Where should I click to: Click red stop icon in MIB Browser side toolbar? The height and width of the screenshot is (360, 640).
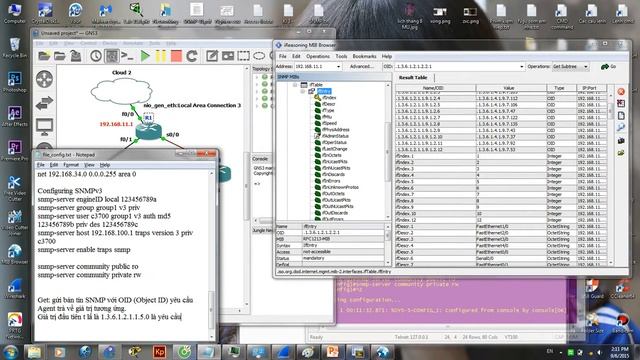(621, 91)
